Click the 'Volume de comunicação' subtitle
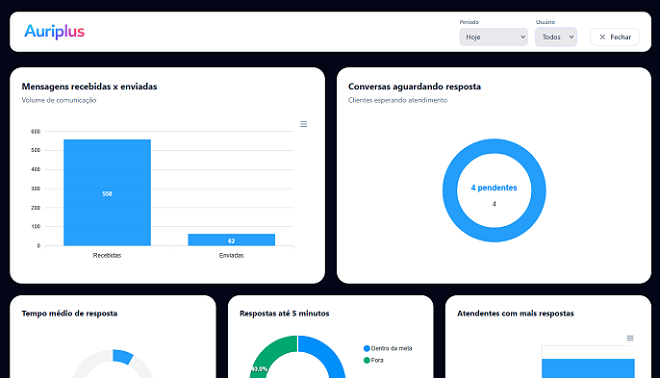The image size is (660, 378). click(59, 100)
